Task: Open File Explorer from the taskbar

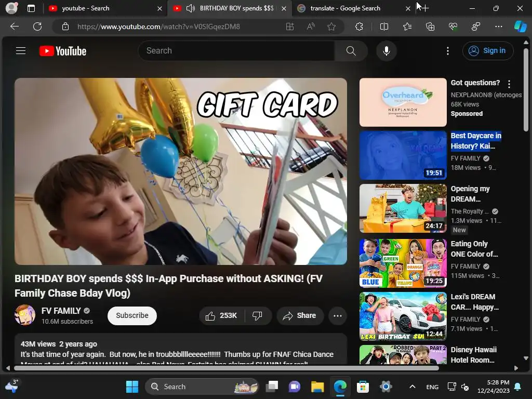Action: point(317,387)
